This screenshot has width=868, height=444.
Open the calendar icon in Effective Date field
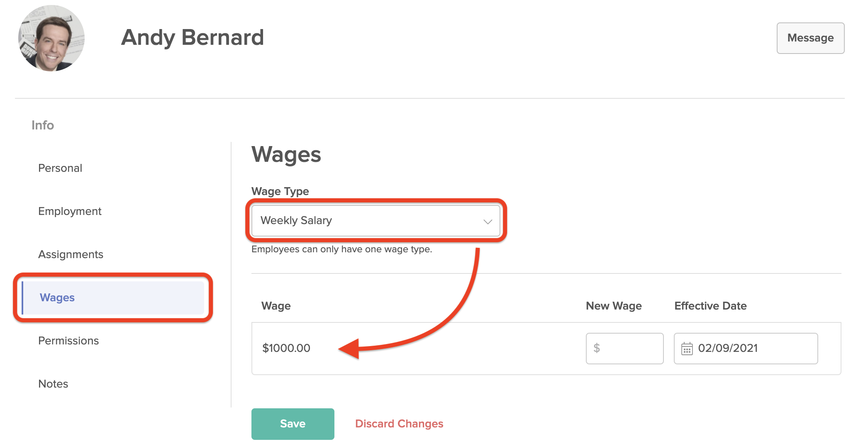(x=688, y=349)
